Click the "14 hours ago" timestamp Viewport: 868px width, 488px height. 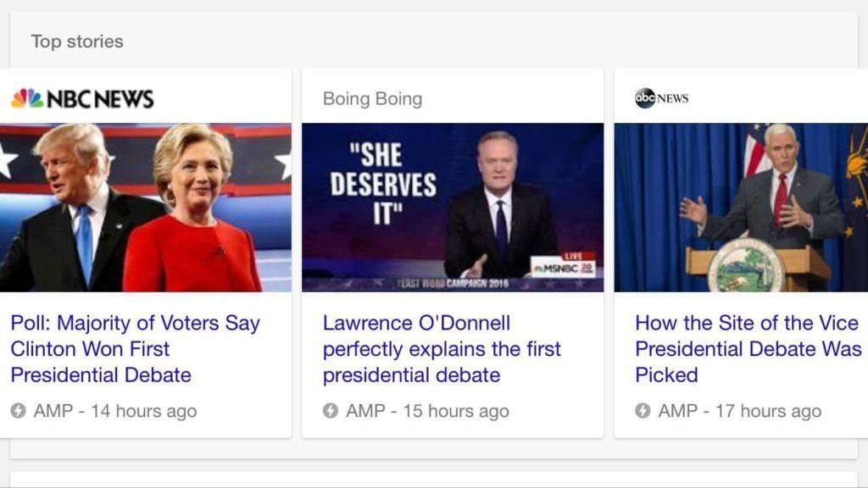click(143, 412)
